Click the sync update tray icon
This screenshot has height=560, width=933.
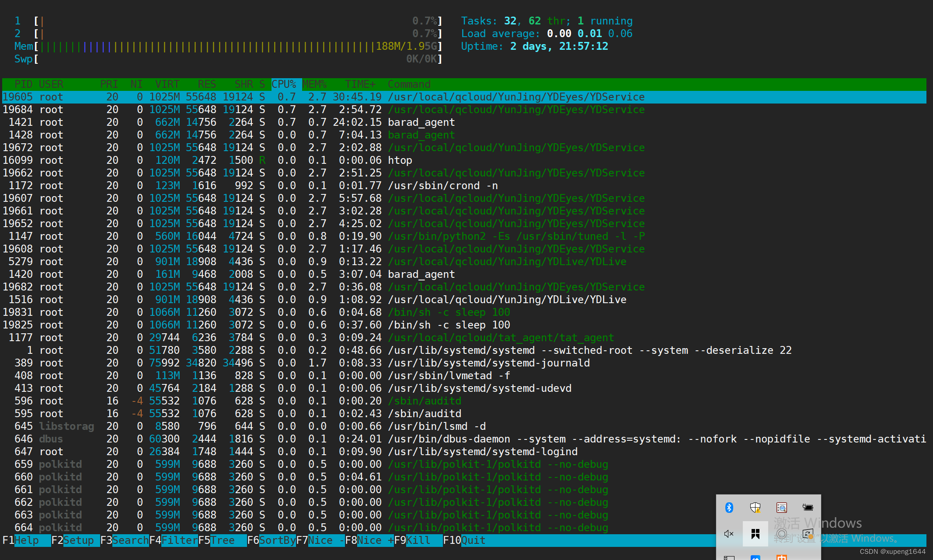pos(808,533)
